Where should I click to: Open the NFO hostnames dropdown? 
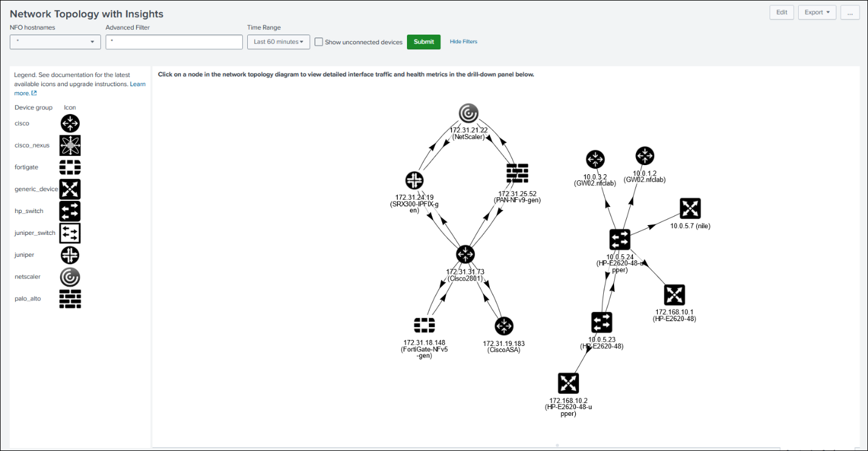(x=55, y=42)
